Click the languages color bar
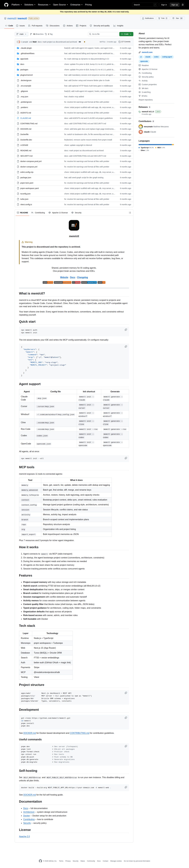The width and height of the screenshot is (189, 868). point(156,144)
